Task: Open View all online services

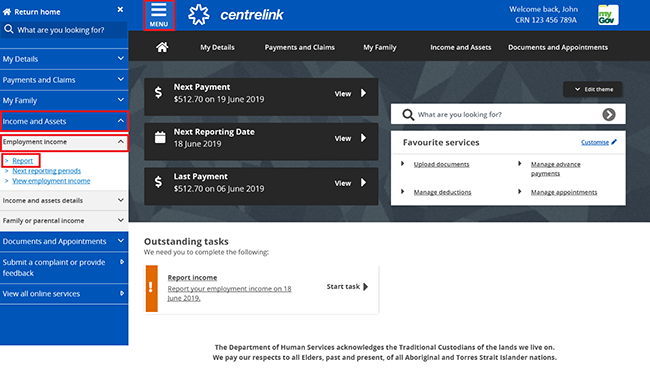Action: pos(64,294)
